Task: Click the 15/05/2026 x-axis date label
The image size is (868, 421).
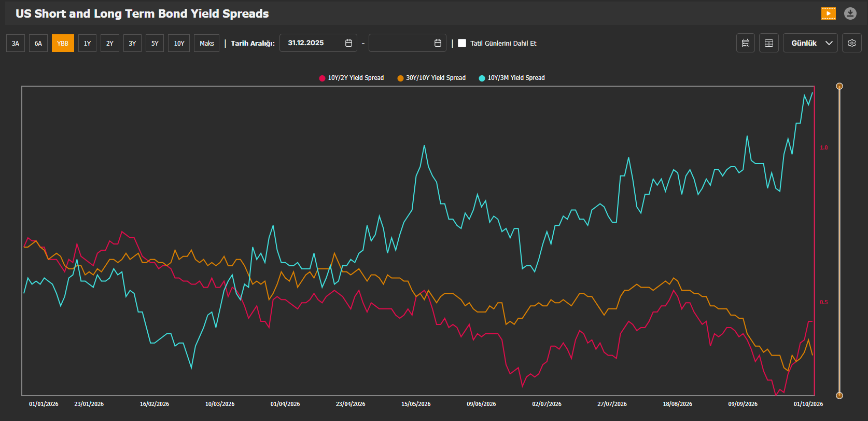Action: [x=416, y=404]
